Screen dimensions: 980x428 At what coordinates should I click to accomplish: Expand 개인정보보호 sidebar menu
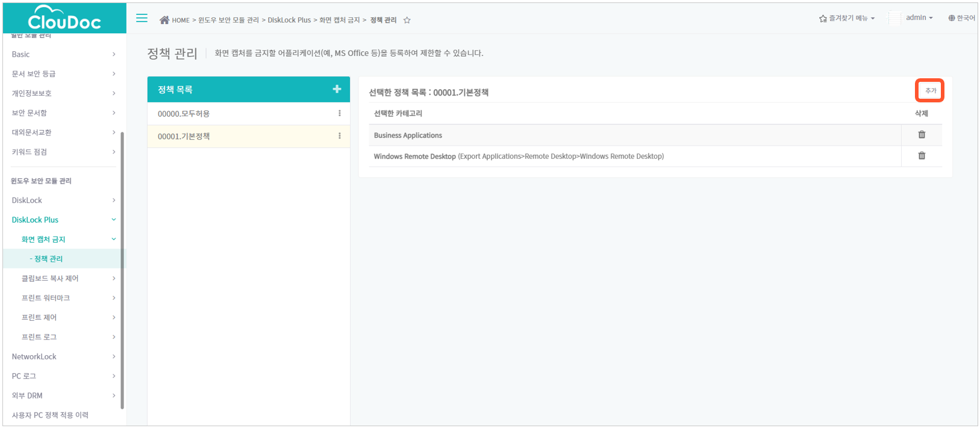[63, 93]
